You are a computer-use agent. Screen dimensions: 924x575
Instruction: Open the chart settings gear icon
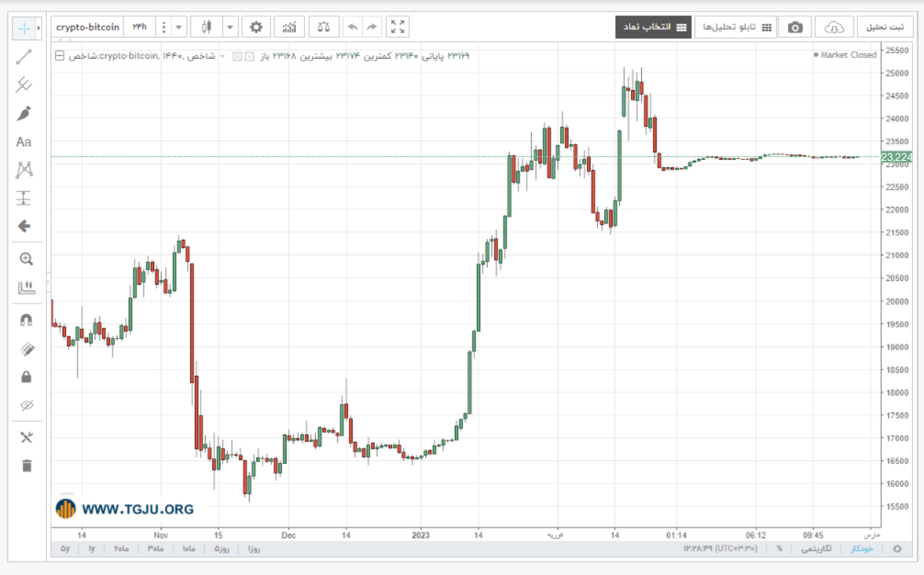coord(256,27)
